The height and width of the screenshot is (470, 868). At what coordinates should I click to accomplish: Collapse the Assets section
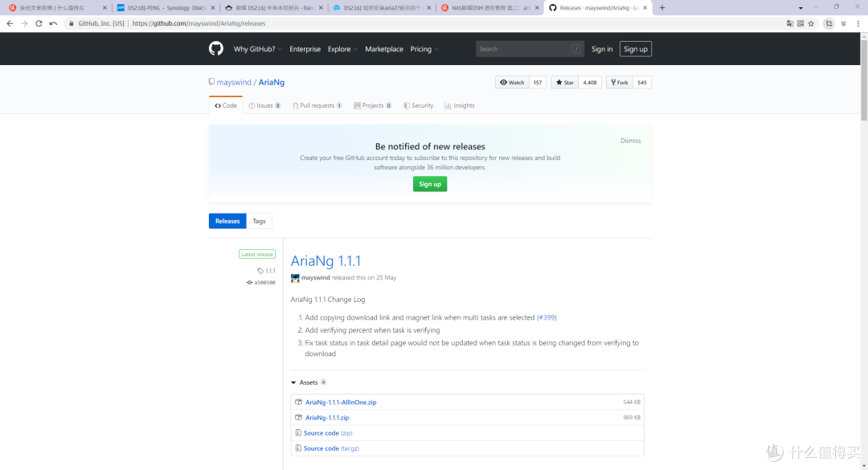point(308,382)
